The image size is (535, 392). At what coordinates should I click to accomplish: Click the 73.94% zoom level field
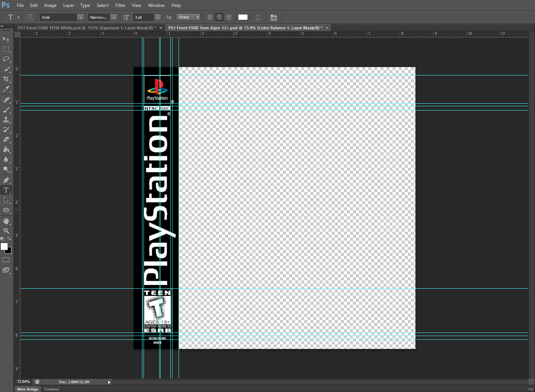[x=23, y=382]
